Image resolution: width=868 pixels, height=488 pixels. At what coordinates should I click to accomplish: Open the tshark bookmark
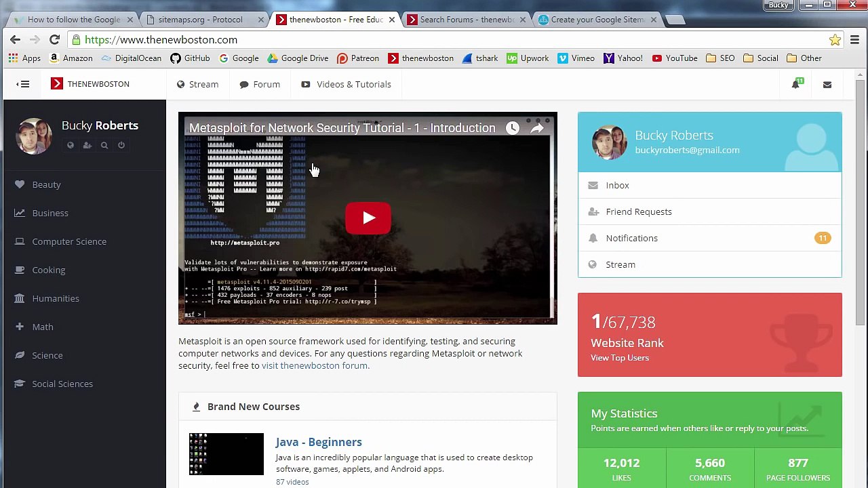click(480, 58)
